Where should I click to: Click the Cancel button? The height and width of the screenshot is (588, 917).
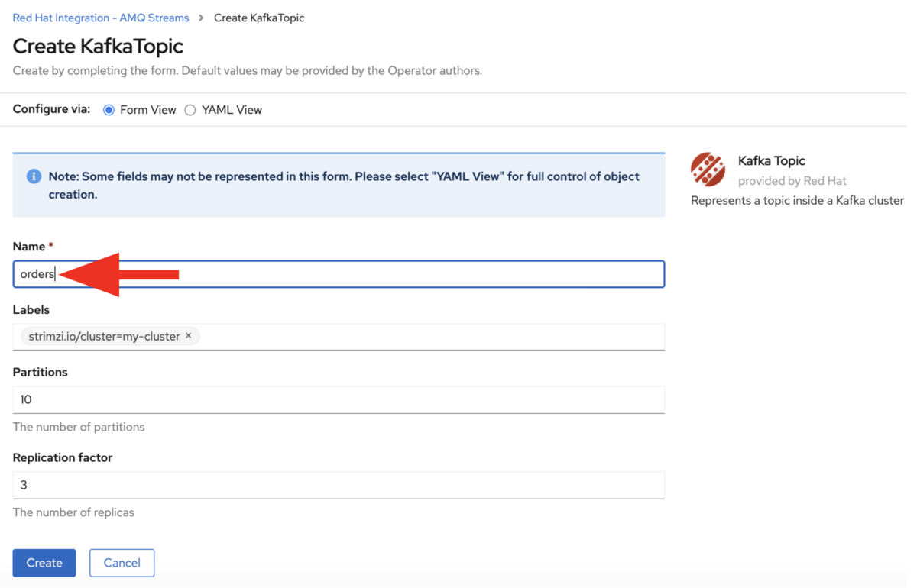[122, 563]
